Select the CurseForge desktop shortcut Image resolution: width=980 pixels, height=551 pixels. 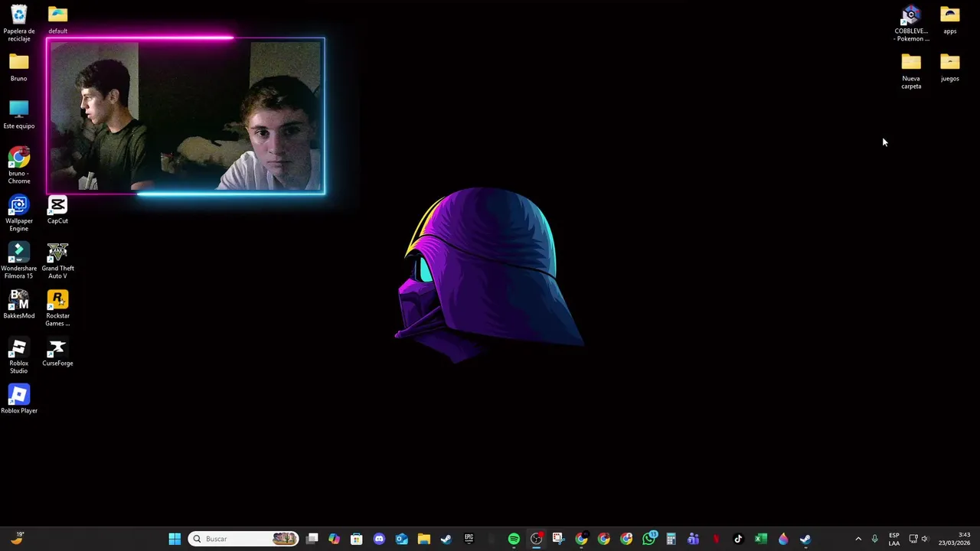tap(57, 352)
